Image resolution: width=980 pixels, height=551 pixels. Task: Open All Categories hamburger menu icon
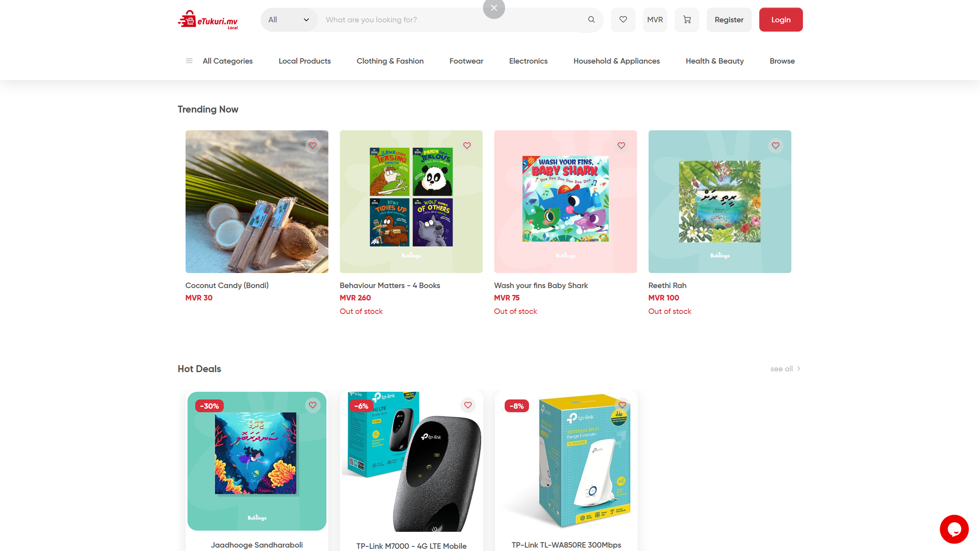pyautogui.click(x=189, y=61)
